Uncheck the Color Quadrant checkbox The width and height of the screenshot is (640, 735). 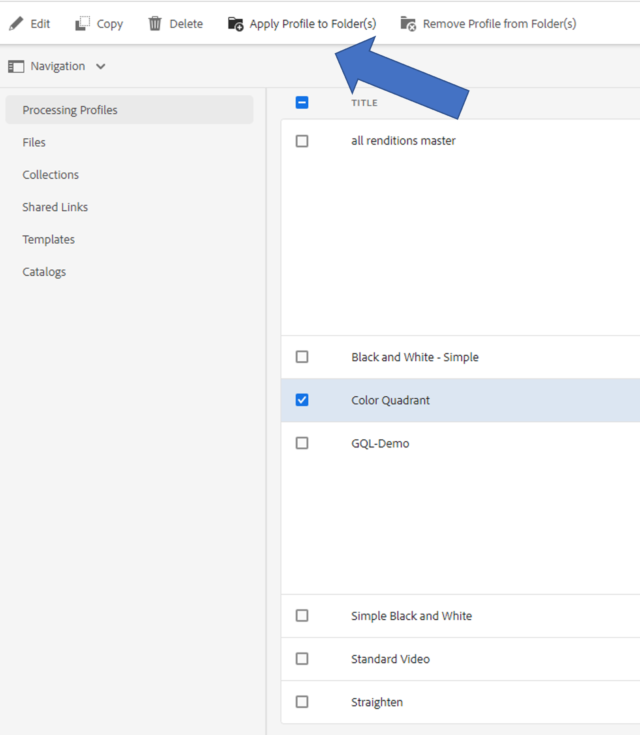click(x=302, y=400)
